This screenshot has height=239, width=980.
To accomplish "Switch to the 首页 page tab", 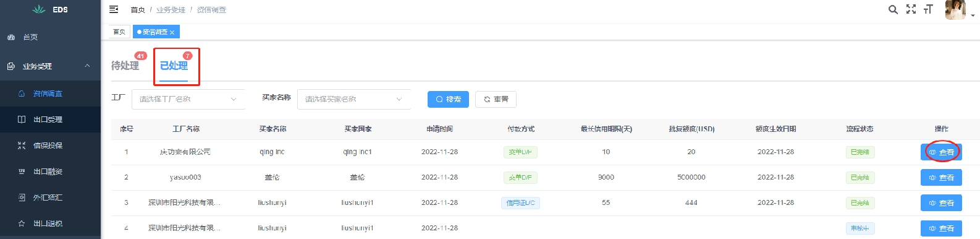I will coord(119,32).
